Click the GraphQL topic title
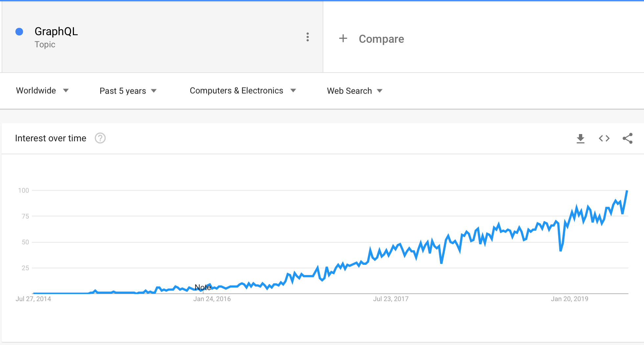 pos(56,31)
